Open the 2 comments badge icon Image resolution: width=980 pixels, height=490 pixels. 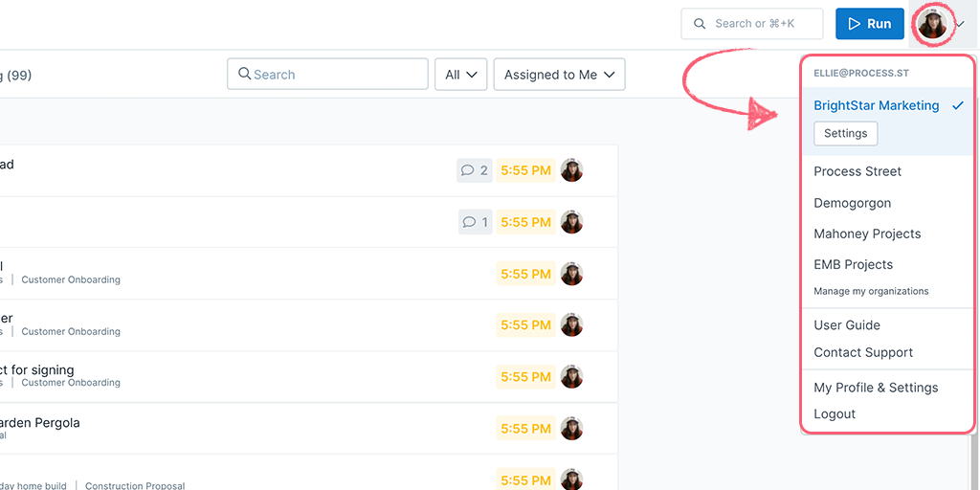(x=475, y=170)
